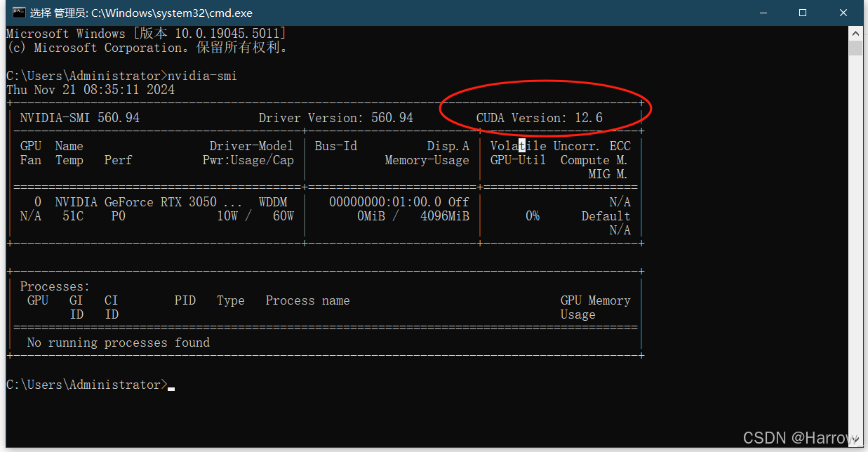Click the WDDM driver model value
868x452 pixels.
point(273,202)
